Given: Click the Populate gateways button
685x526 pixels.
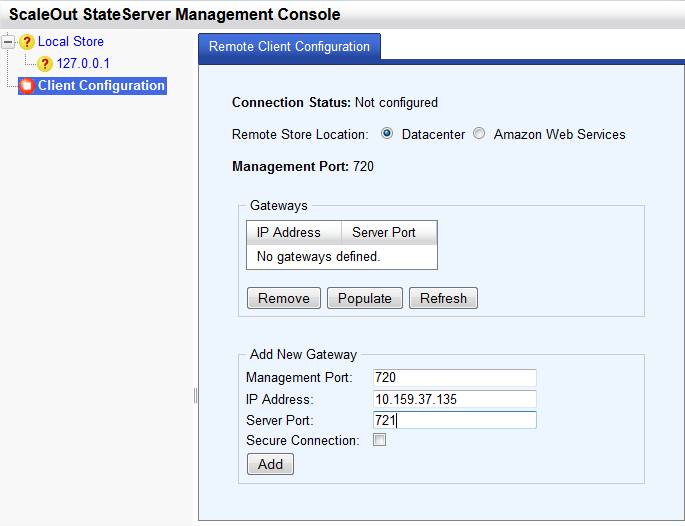Looking at the screenshot, I should pos(365,298).
